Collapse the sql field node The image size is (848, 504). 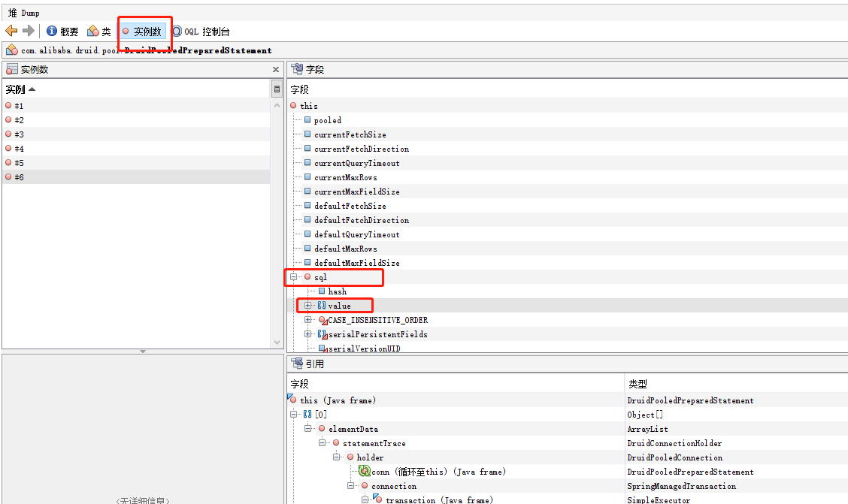[294, 277]
